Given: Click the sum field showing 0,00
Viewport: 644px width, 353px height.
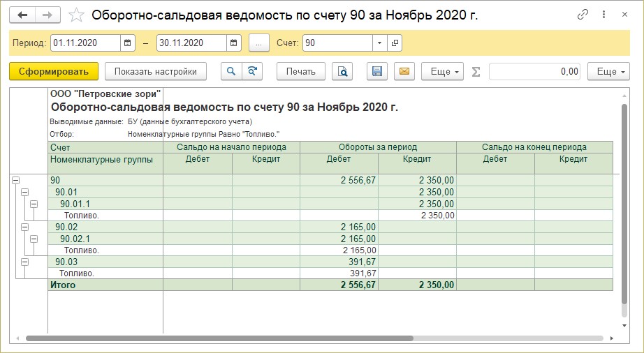Looking at the screenshot, I should coord(534,71).
